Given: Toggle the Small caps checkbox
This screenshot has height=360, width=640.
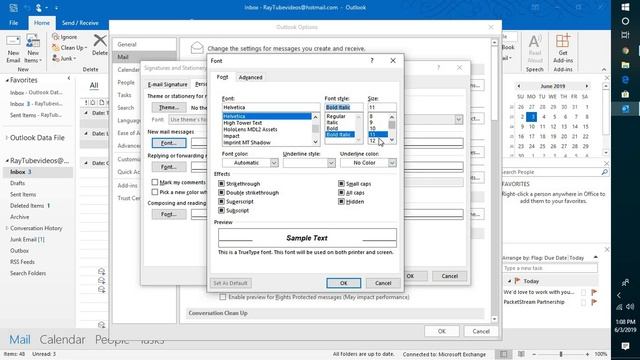Looking at the screenshot, I should coord(341,184).
